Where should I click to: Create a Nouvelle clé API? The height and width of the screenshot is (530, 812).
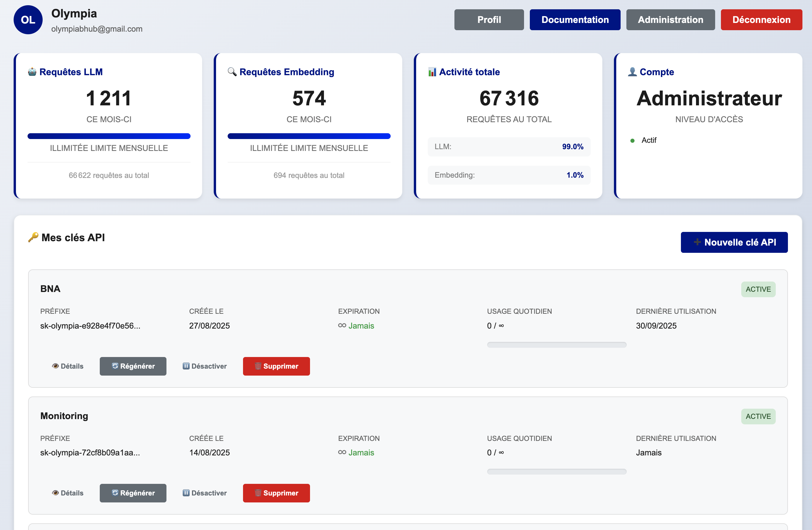734,242
